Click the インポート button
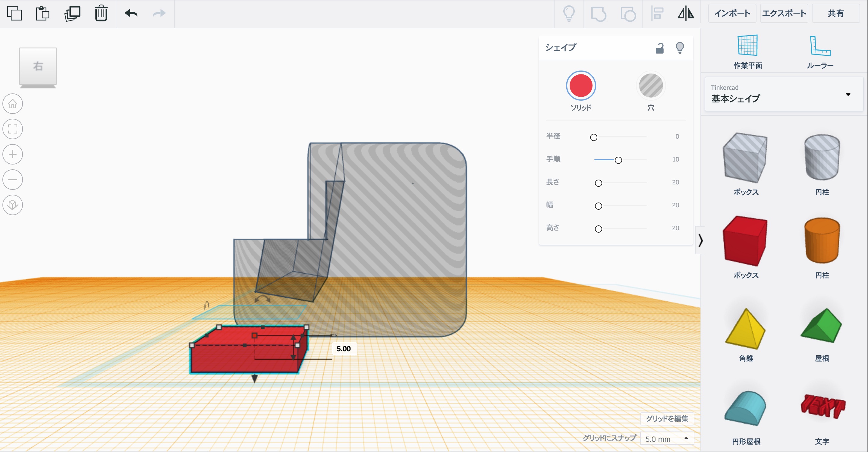Image resolution: width=868 pixels, height=452 pixels. 732,14
